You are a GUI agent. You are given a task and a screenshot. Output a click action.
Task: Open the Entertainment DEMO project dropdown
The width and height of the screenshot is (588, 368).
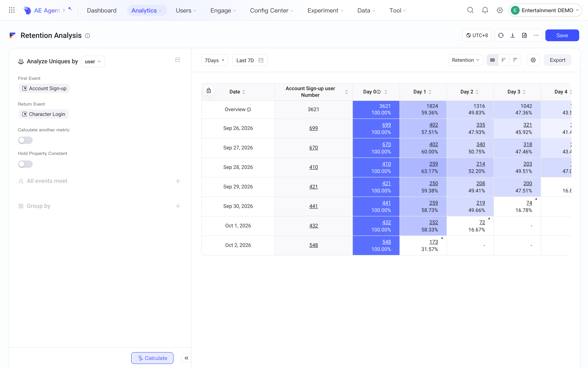click(545, 10)
